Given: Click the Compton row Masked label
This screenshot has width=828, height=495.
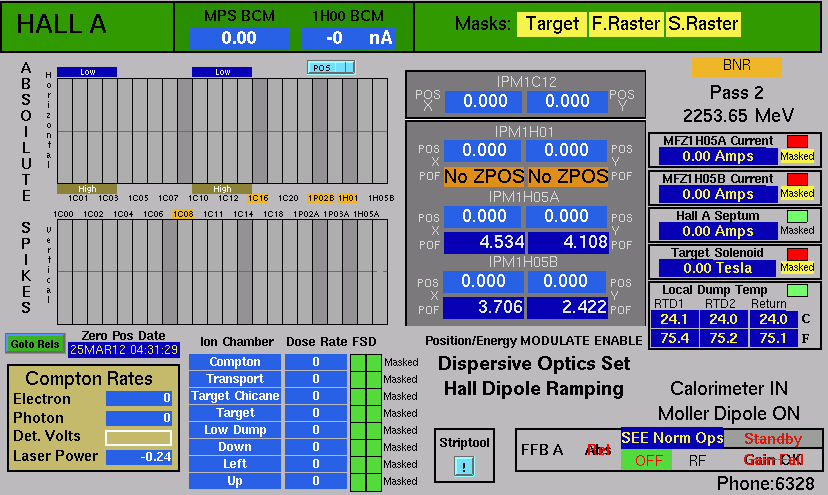Looking at the screenshot, I should pyautogui.click(x=401, y=362).
